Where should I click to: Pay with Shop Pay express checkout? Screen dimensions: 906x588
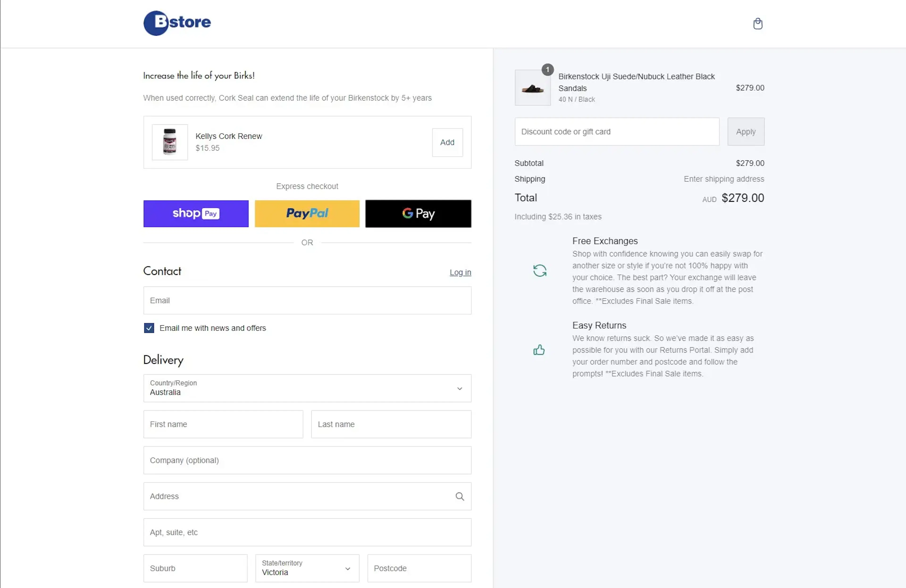(196, 214)
